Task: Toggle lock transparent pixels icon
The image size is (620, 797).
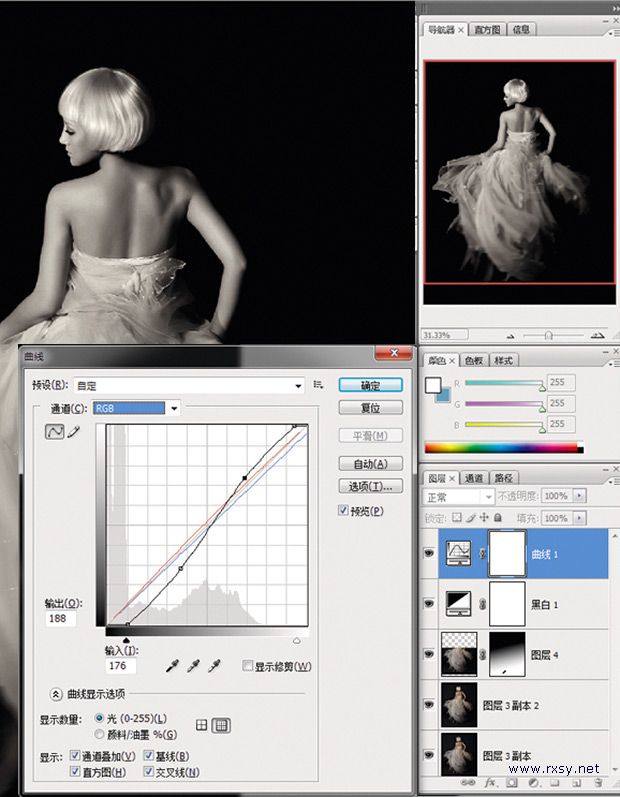Action: point(457,517)
